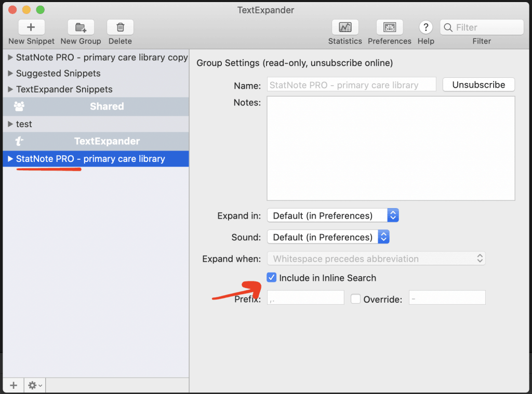Expand the Suggested Snippets group
The width and height of the screenshot is (532, 394).
tap(10, 73)
